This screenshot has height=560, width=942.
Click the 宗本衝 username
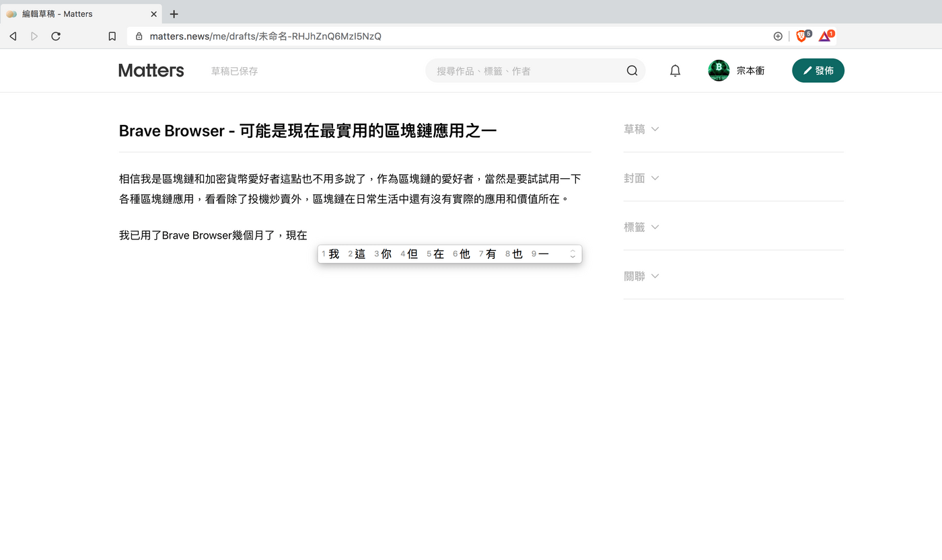click(x=750, y=71)
